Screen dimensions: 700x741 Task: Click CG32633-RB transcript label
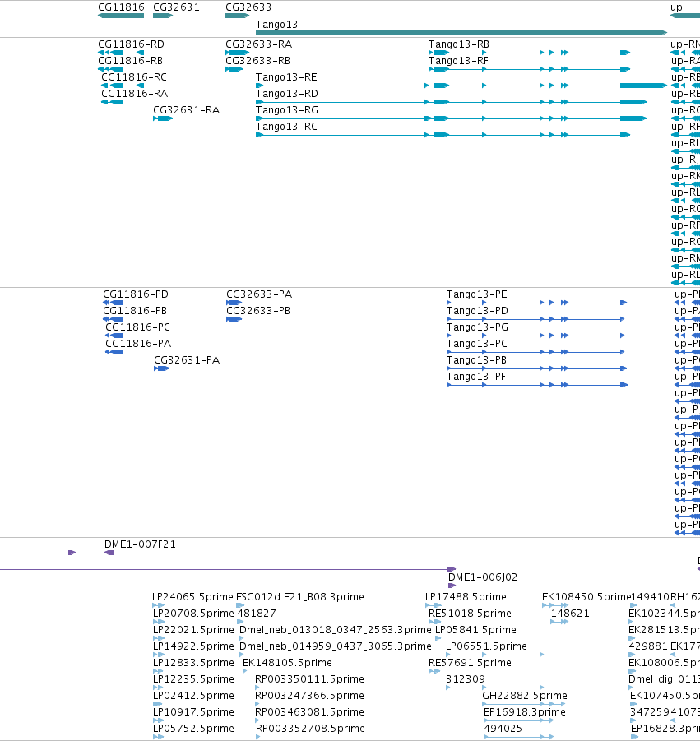coord(257,61)
